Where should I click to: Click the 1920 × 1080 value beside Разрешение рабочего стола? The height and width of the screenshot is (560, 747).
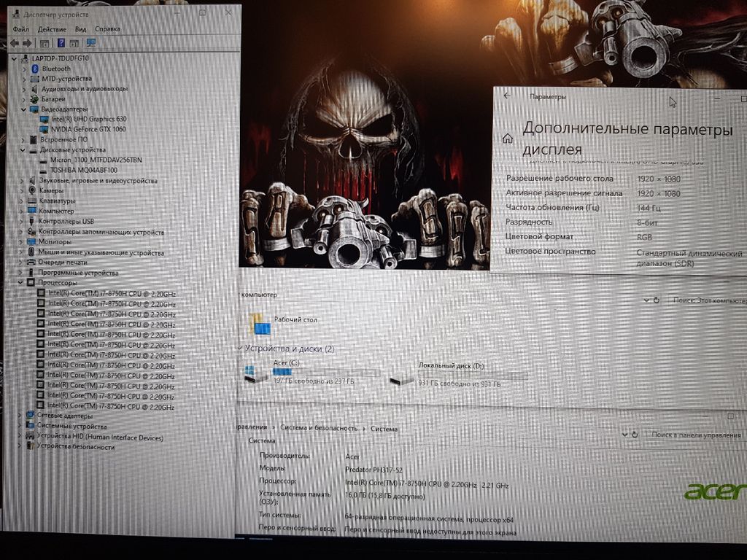(659, 179)
